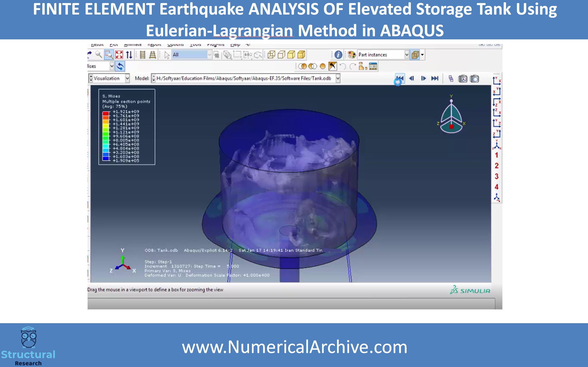The image size is (588, 367).
Task: Click the camera with triad options icon
Action: [463, 79]
